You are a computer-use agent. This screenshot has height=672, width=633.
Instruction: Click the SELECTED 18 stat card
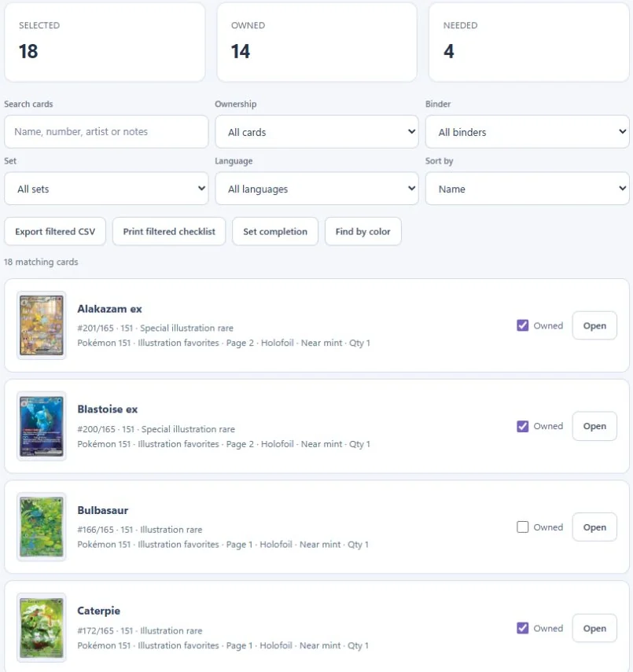click(x=105, y=42)
